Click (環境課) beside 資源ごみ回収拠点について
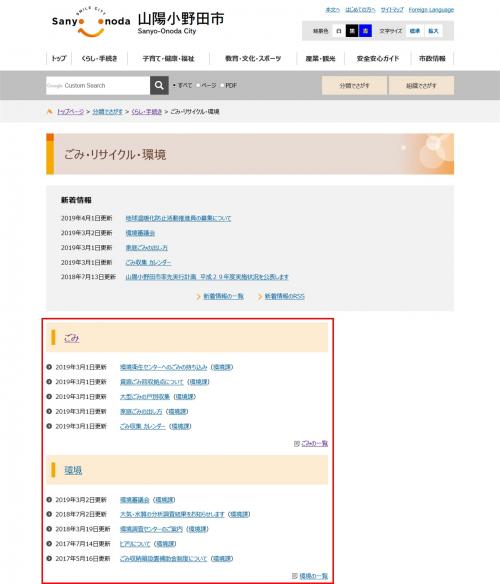 pyautogui.click(x=198, y=382)
